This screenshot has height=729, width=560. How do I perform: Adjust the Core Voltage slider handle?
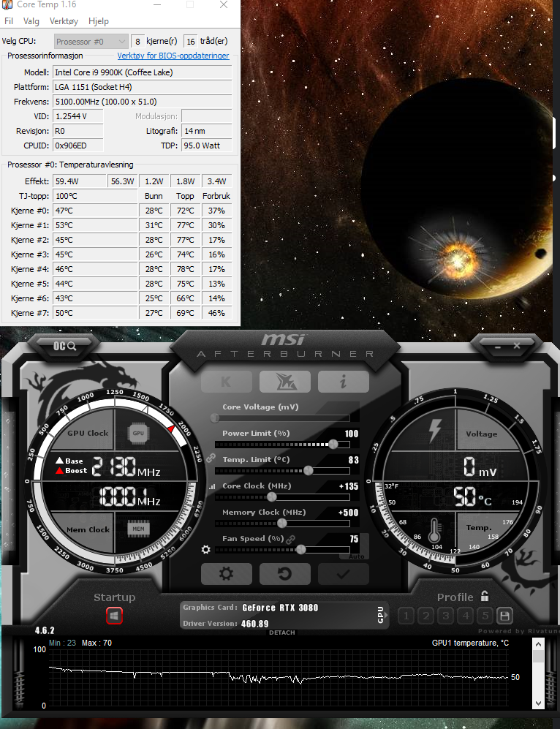(x=215, y=418)
